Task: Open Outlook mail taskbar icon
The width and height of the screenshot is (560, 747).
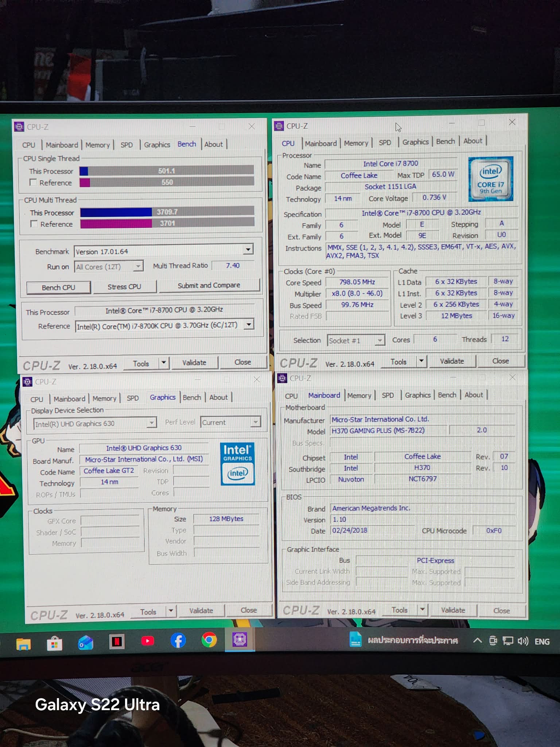Action: (86, 642)
